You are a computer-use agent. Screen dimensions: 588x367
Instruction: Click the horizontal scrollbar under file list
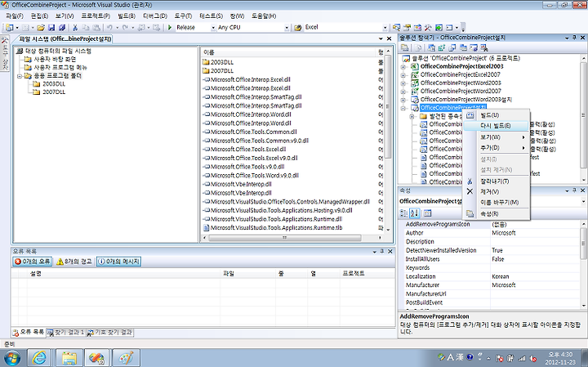click(x=285, y=238)
